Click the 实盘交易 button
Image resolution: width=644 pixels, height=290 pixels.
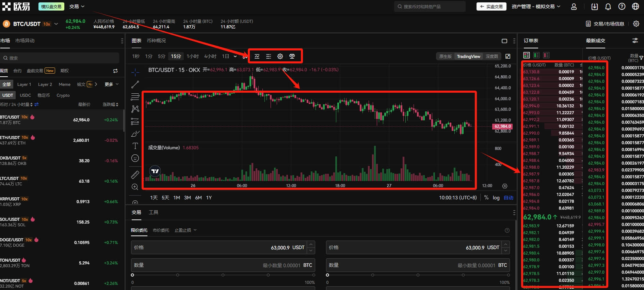tap(492, 6)
